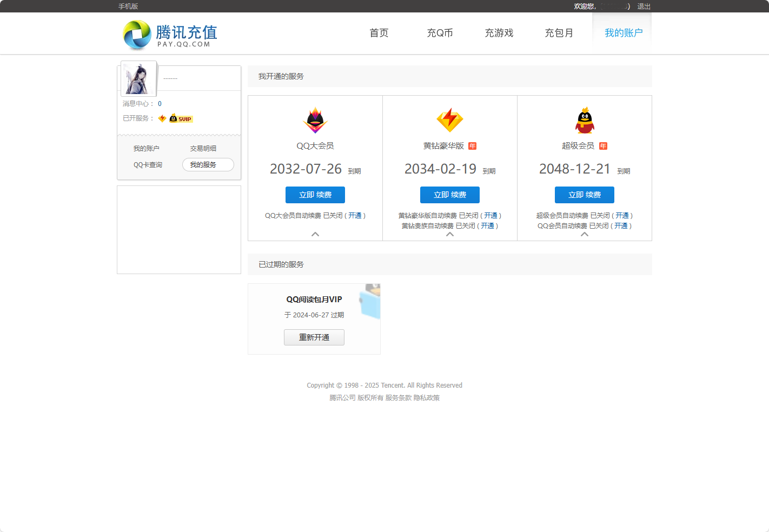Collapse the 超级会员 card chevron
This screenshot has height=532, width=769.
(585, 234)
